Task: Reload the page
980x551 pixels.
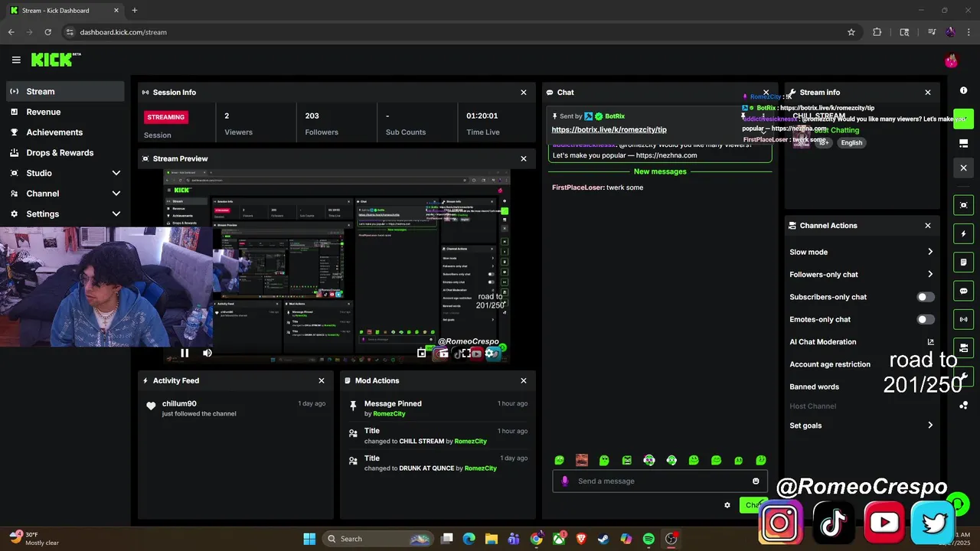Action: click(x=47, y=32)
